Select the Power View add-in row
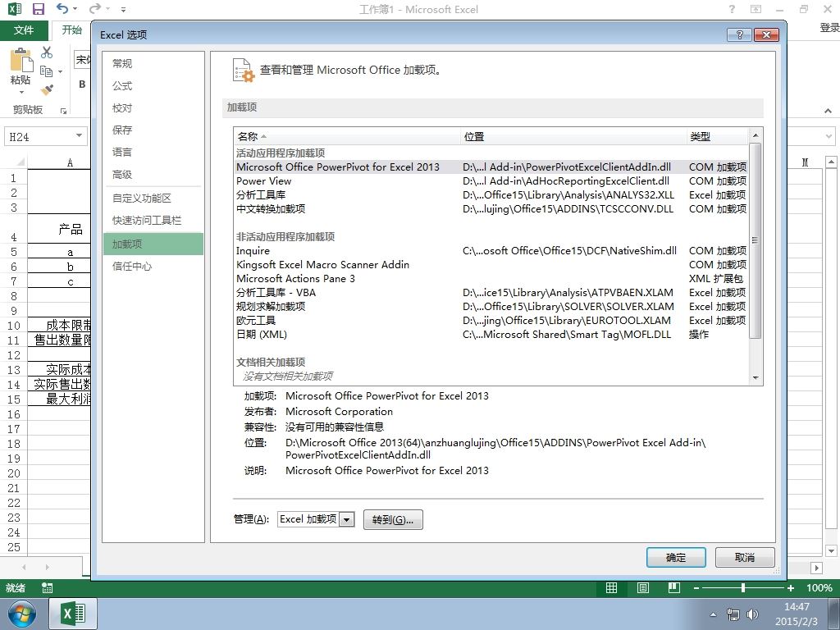Image resolution: width=840 pixels, height=630 pixels. coord(491,181)
